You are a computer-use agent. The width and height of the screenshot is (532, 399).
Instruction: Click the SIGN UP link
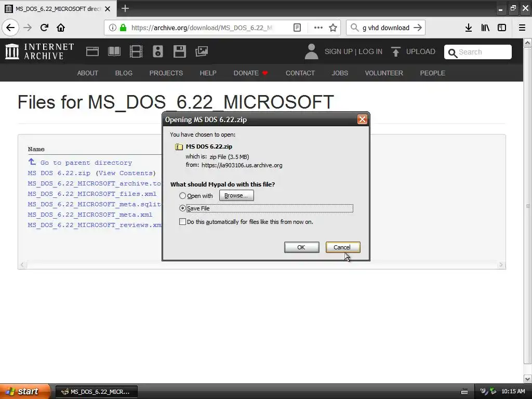[339, 51]
